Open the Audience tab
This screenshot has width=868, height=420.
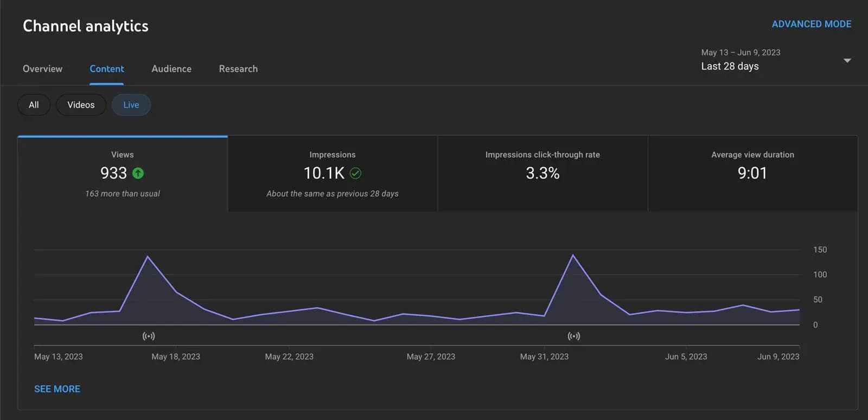tap(171, 69)
